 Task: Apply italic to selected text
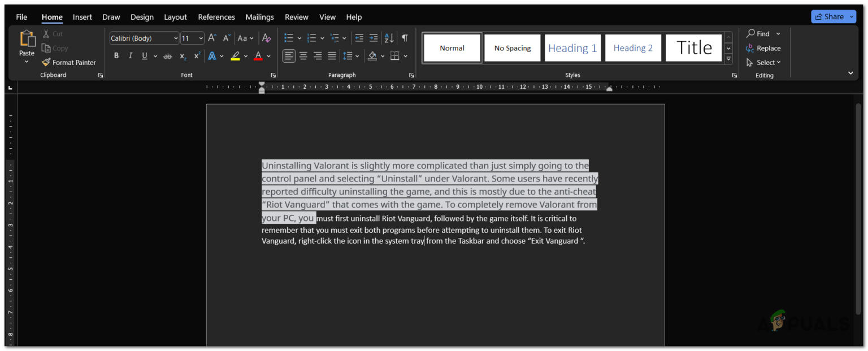[130, 55]
